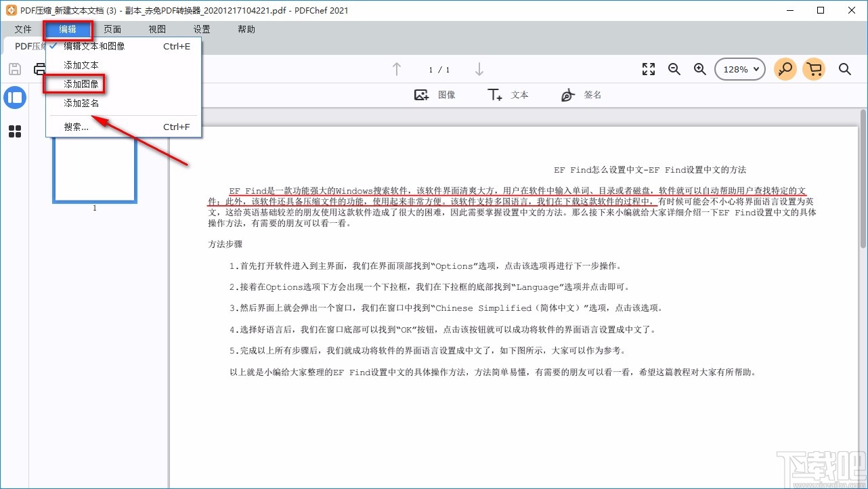
Task: Click 搜索... in the open menu
Action: [x=77, y=127]
